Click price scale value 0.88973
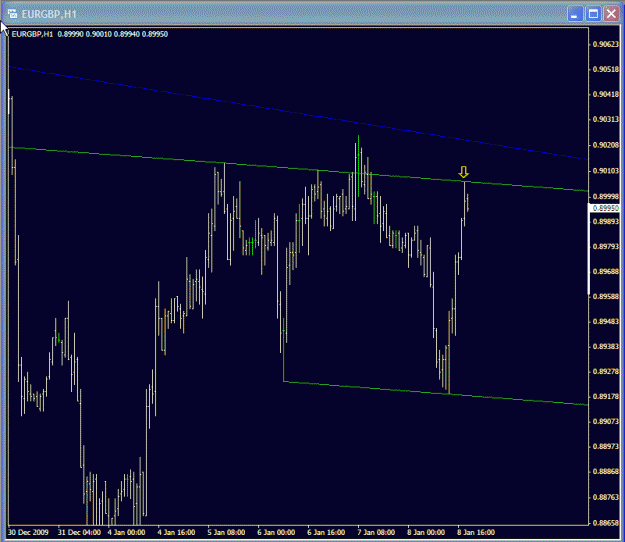 pos(605,446)
